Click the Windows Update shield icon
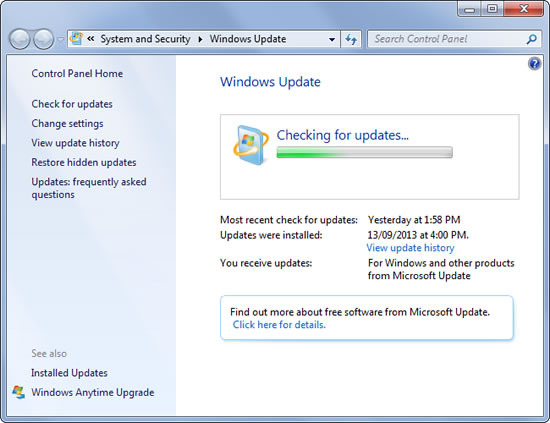 point(251,145)
